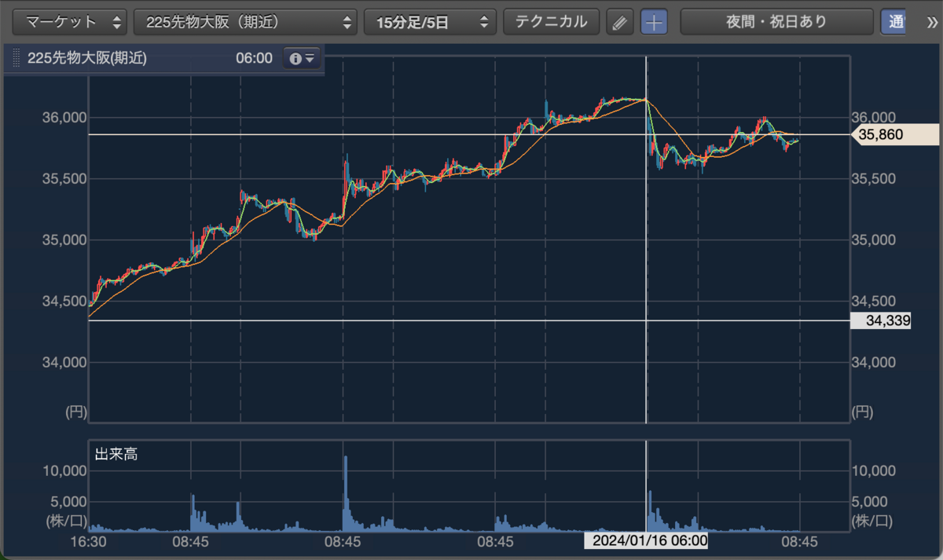Image resolution: width=943 pixels, height=560 pixels.
Task: Click the 夜間・祝日あり button
Action: click(x=776, y=22)
